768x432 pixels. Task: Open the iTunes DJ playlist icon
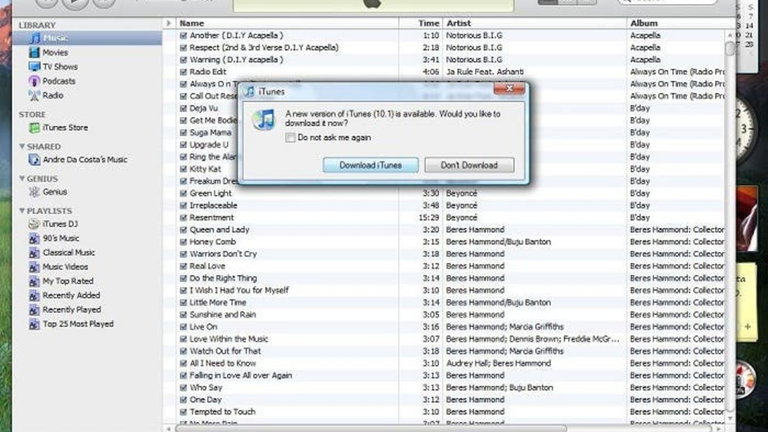click(x=34, y=224)
